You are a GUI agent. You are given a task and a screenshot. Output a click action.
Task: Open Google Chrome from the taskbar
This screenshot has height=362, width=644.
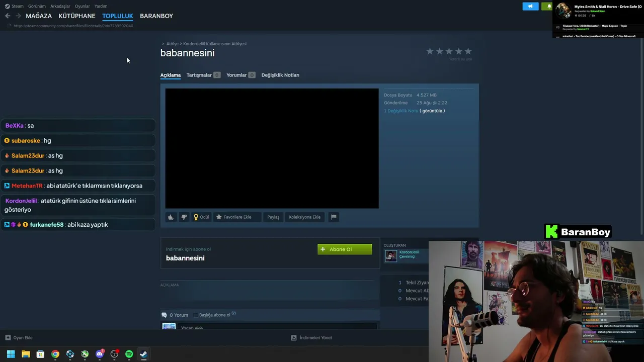click(55, 354)
